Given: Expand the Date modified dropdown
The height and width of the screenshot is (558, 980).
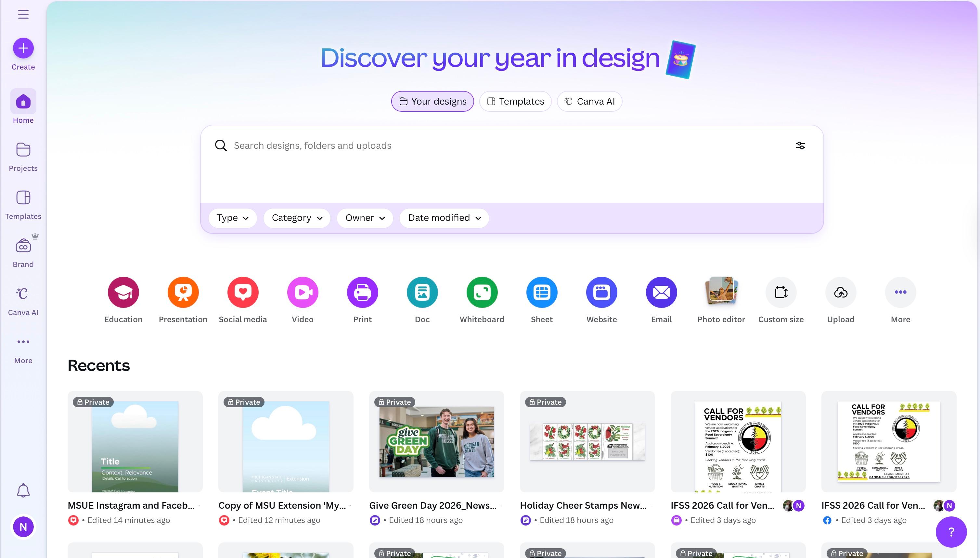Looking at the screenshot, I should [444, 218].
